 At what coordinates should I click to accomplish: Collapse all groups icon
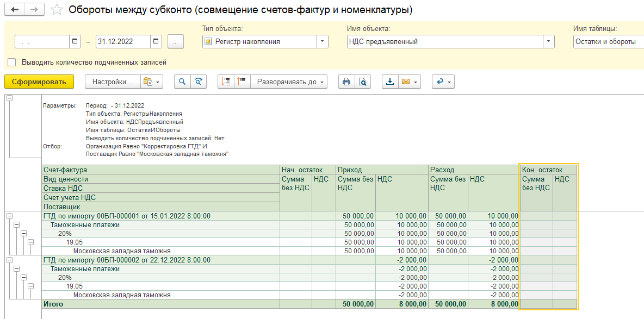(x=242, y=82)
